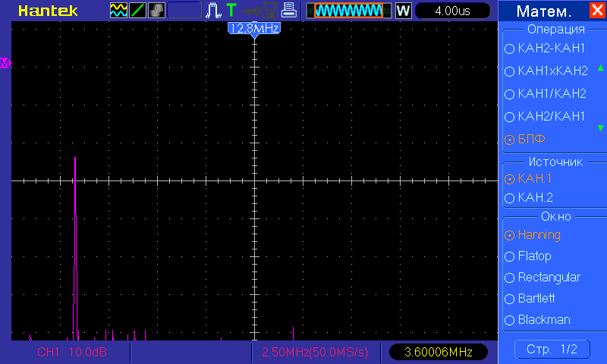The height and width of the screenshot is (364, 607).
Task: Close the Матем. menu panel
Action: click(x=597, y=11)
